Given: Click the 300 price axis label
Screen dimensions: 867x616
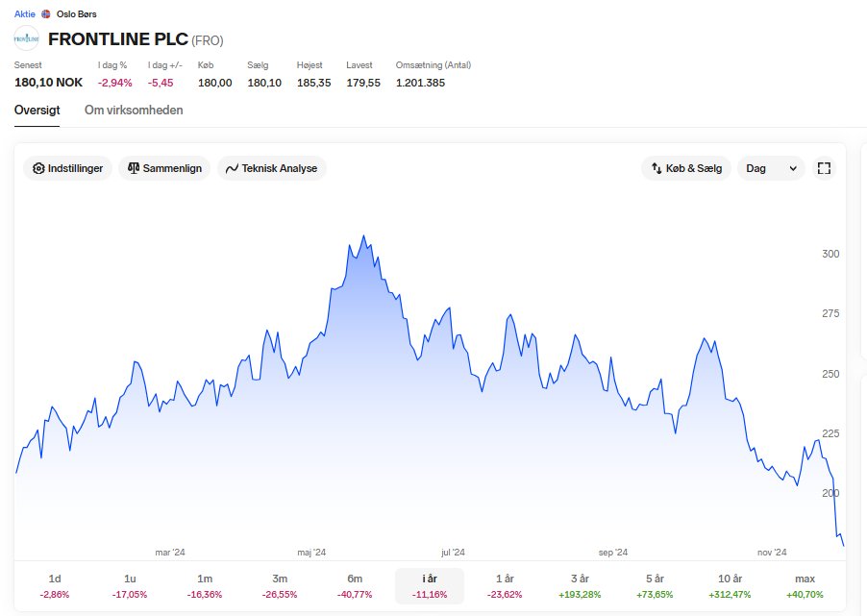Looking at the screenshot, I should 830,254.
